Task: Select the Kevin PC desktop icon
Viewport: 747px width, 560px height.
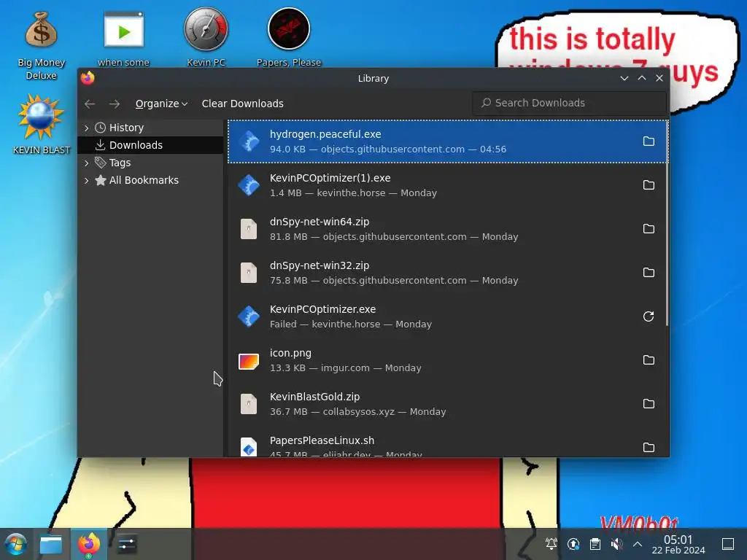Action: (206, 38)
